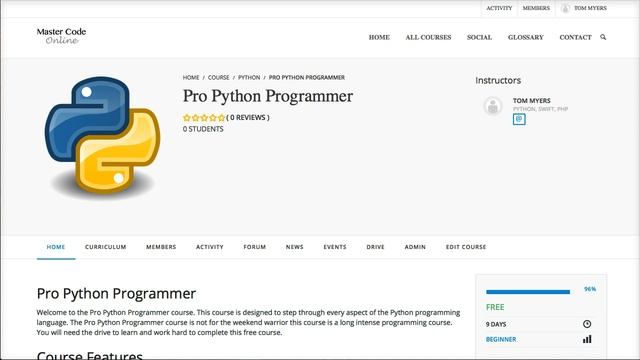Click the 96% progress value

[590, 289]
